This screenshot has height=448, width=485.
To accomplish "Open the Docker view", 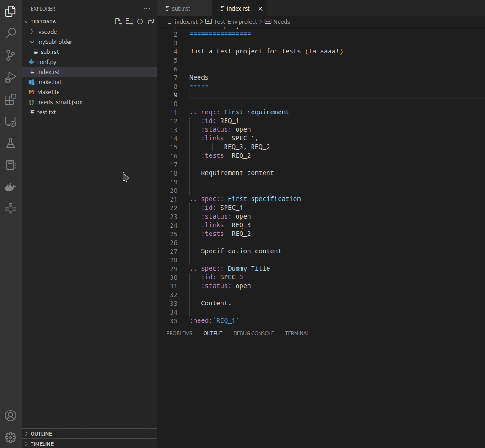I will pos(11,187).
